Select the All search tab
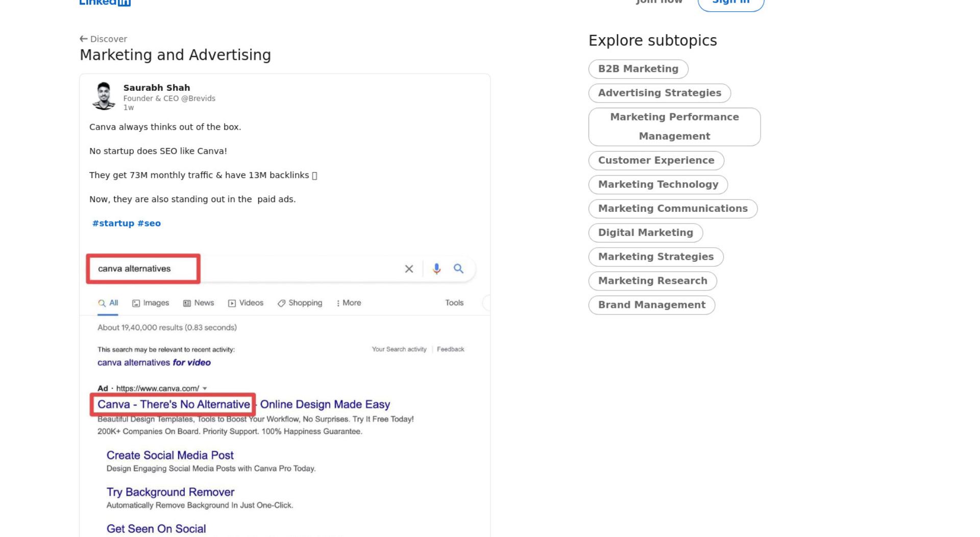Screen dimensions: 980x537 coord(108,303)
